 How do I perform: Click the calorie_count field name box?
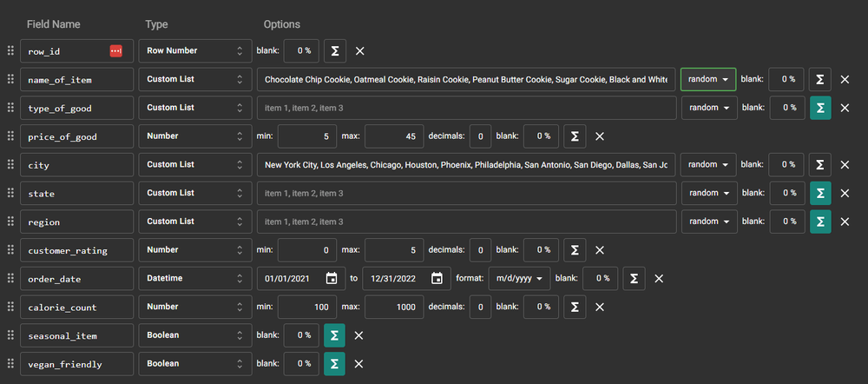point(77,307)
